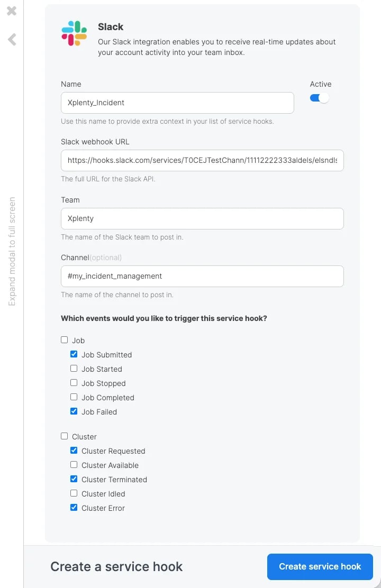Image resolution: width=381 pixels, height=588 pixels.
Task: Go back using the left chevron icon
Action: click(x=12, y=39)
